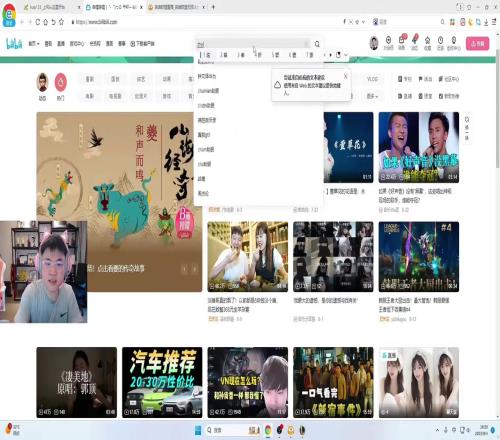
Task: Click the carousel previous arrow on banner
Action: point(184,269)
